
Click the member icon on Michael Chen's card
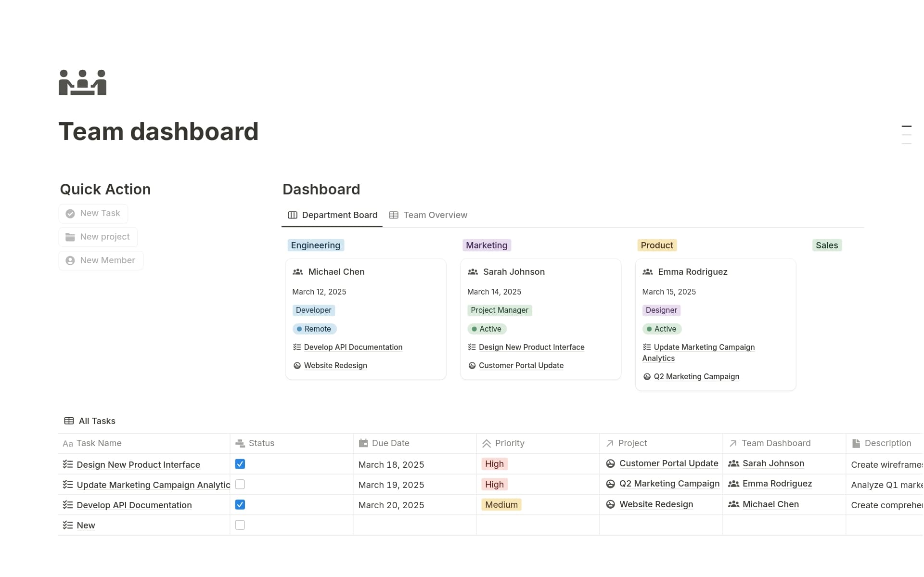click(x=297, y=271)
